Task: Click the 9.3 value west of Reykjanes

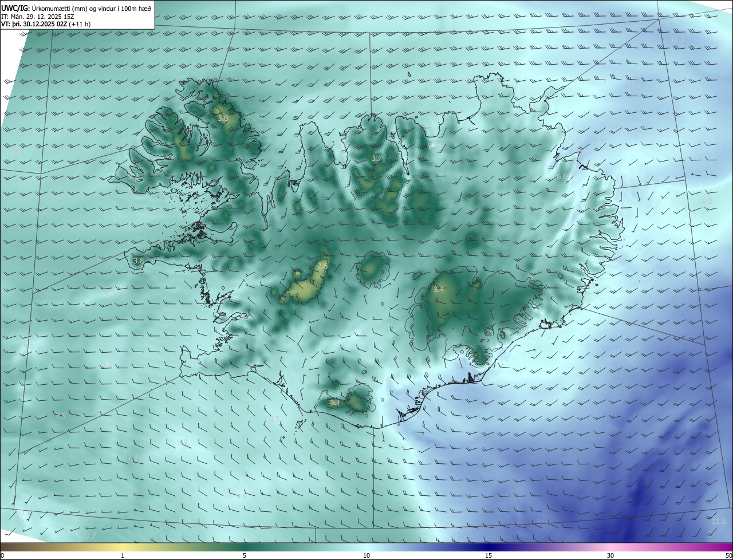Action: pyautogui.click(x=107, y=364)
